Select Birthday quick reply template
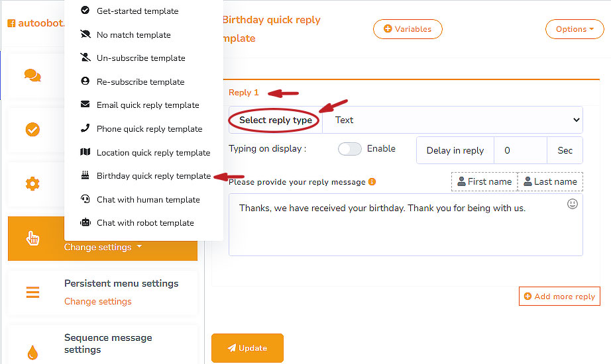Viewport: 611px width, 364px height. (x=153, y=176)
